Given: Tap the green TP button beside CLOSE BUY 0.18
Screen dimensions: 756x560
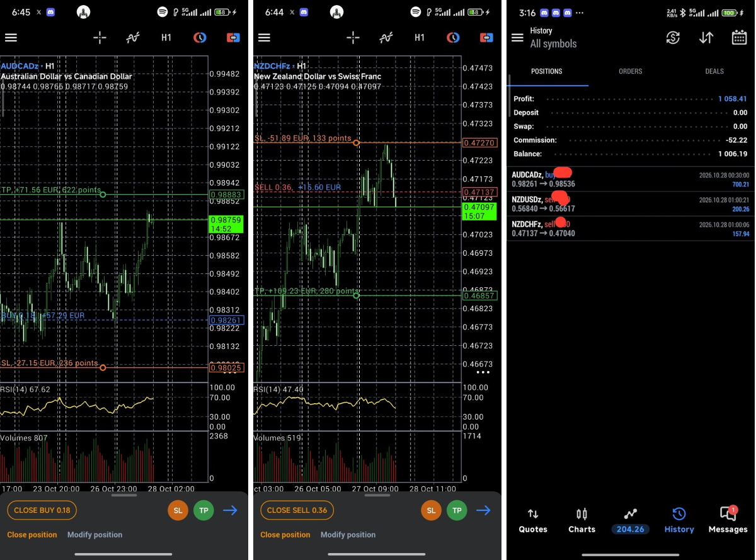Looking at the screenshot, I should [x=203, y=510].
